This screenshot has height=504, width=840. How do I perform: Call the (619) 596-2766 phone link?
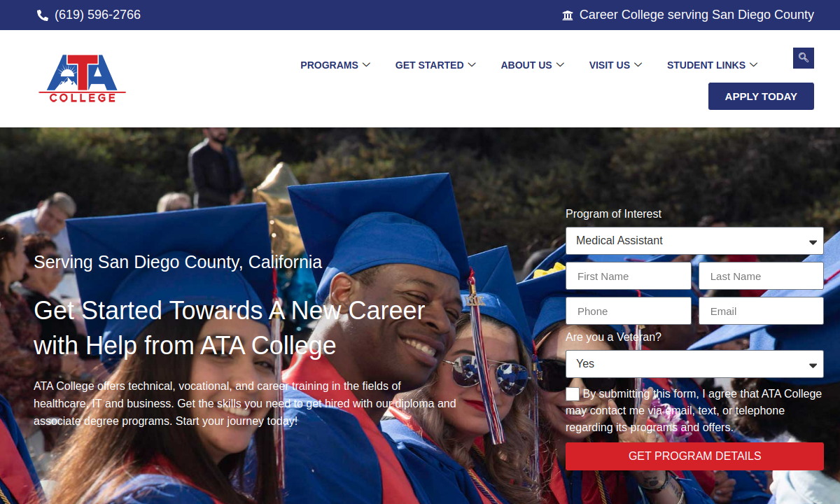97,15
